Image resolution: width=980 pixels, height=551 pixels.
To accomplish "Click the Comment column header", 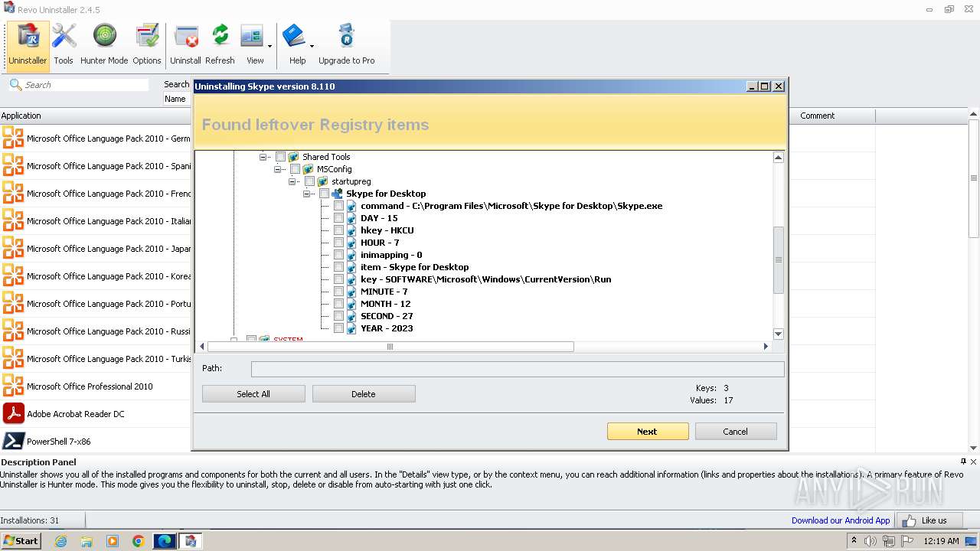I will pos(831,116).
